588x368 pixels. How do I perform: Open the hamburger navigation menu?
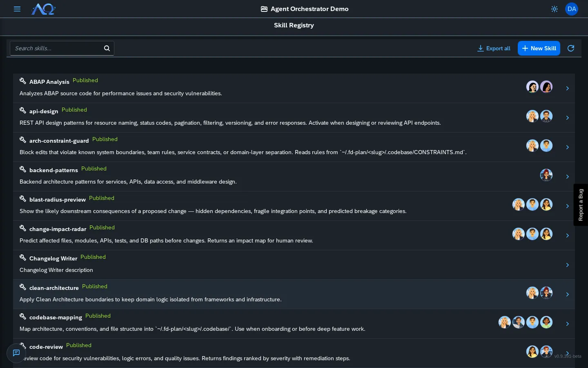(17, 9)
